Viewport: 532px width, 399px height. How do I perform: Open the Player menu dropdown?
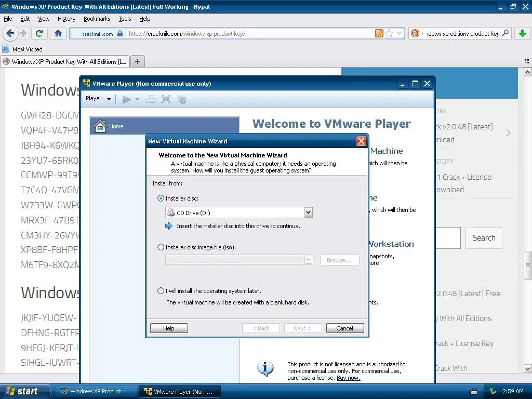[98, 99]
